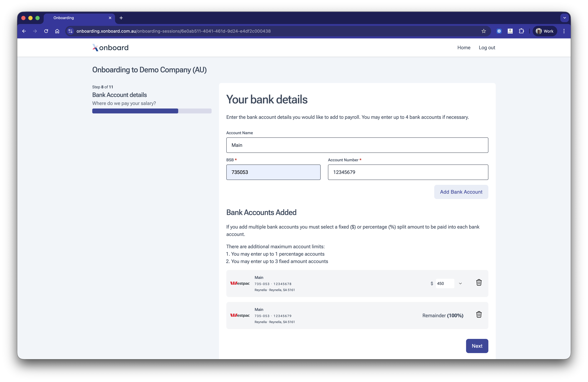Viewport: 588px width, 382px height.
Task: Bookmark page with the star icon
Action: click(483, 31)
